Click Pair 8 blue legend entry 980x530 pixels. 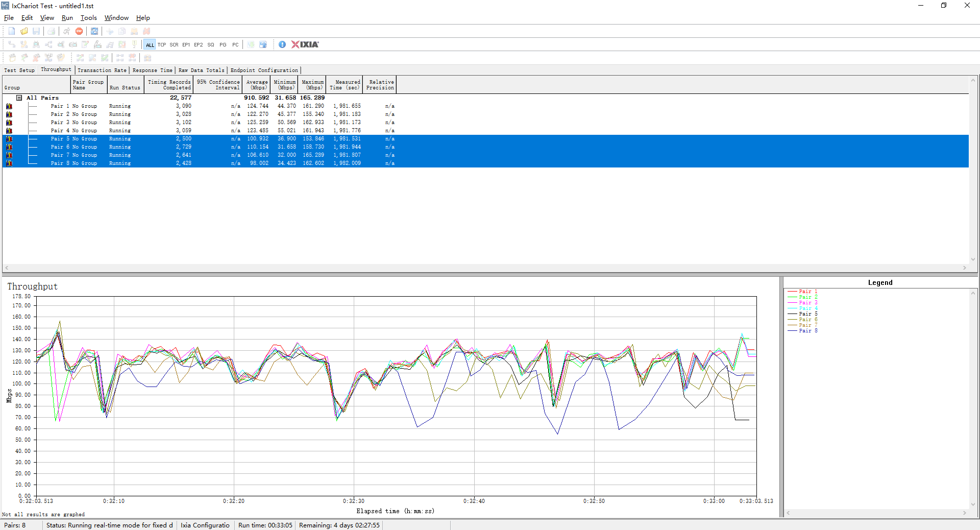803,331
